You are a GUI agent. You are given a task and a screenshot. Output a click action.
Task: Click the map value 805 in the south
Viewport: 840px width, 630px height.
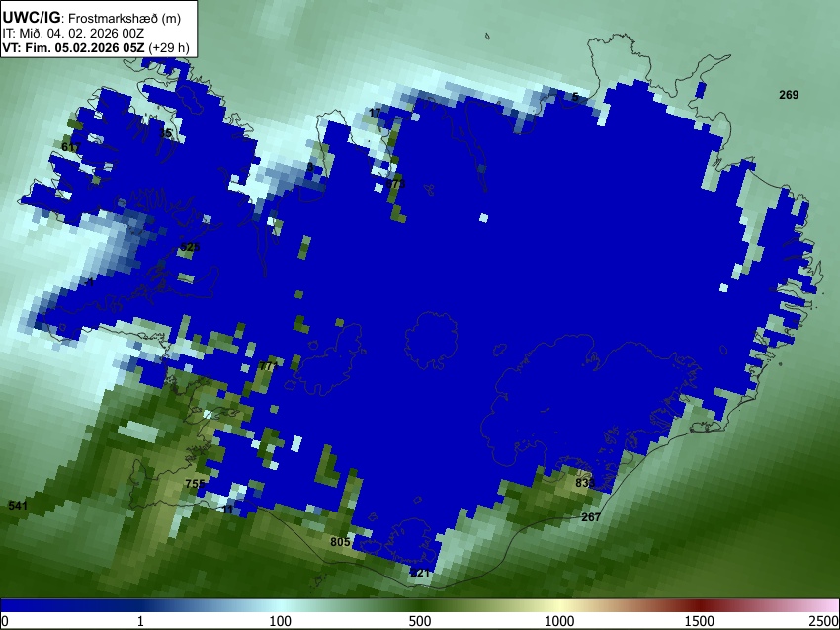pos(340,542)
